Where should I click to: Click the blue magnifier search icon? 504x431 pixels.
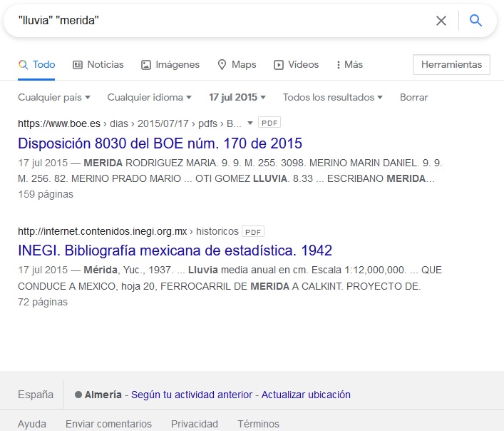pos(475,21)
